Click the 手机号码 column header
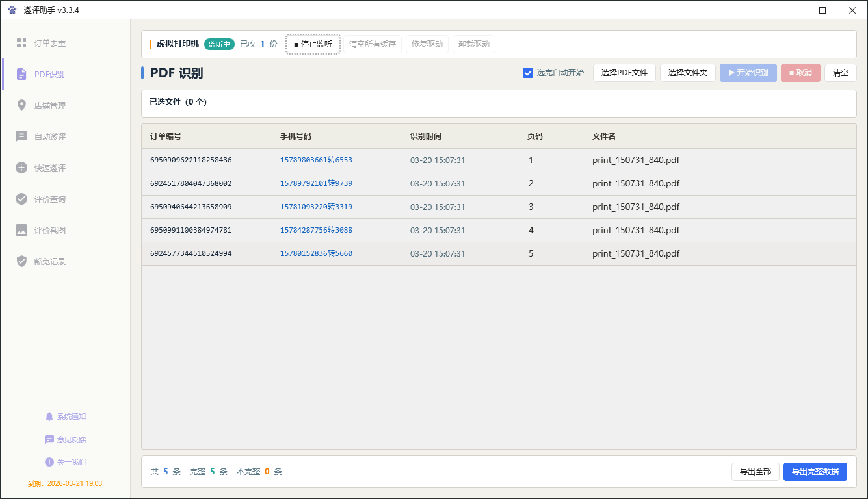 tap(296, 136)
